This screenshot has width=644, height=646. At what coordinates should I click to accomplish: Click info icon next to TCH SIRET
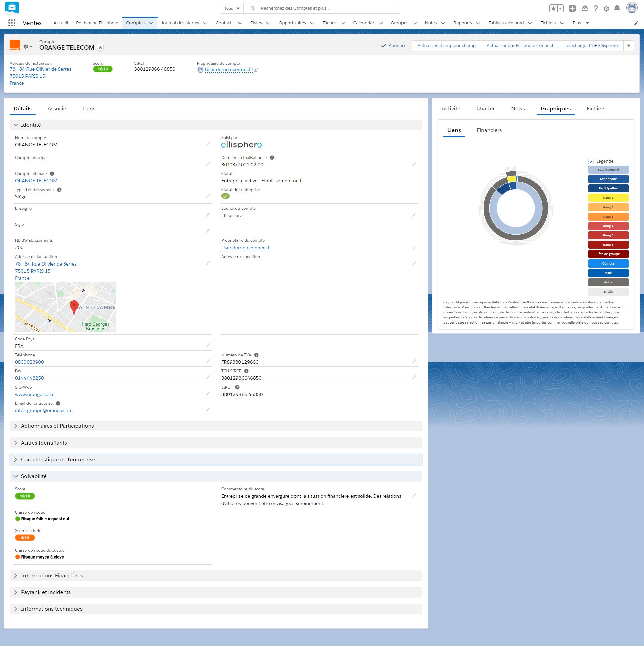(246, 371)
